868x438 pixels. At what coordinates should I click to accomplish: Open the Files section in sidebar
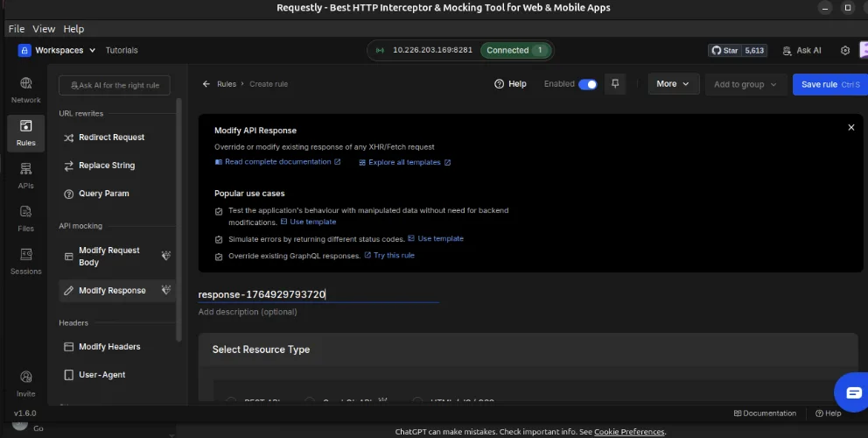coord(26,218)
